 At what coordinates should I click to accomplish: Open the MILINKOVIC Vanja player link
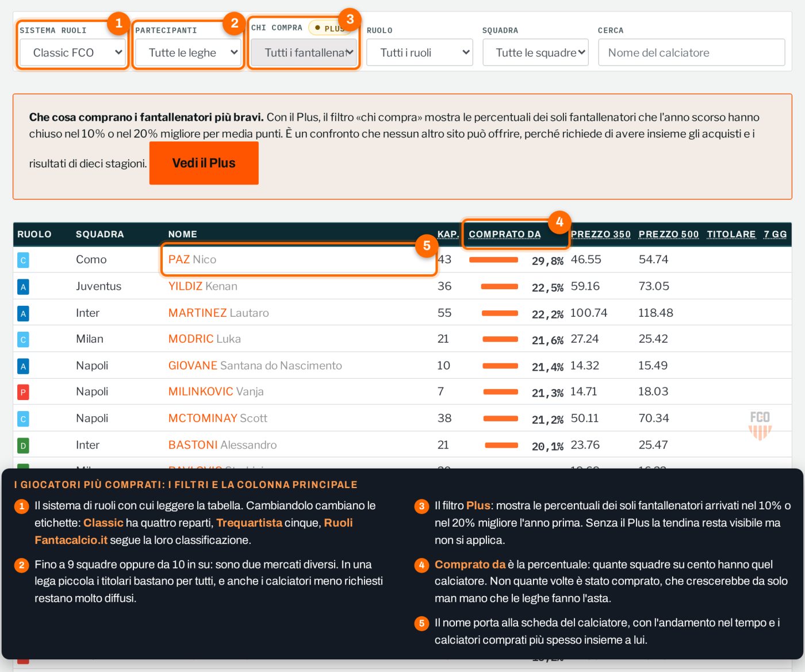[216, 392]
